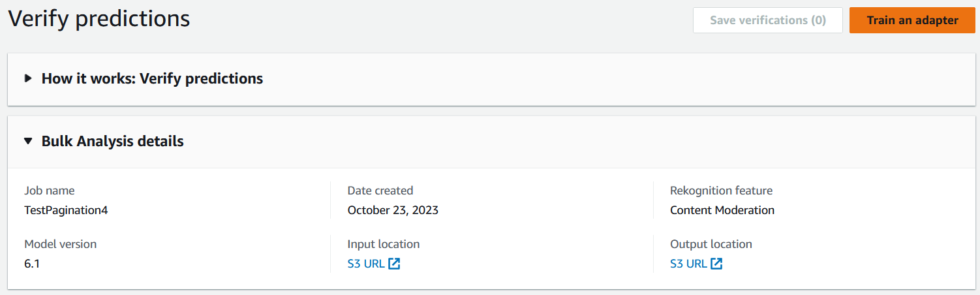Click the 'How it works: Verify predictions' header text

152,79
